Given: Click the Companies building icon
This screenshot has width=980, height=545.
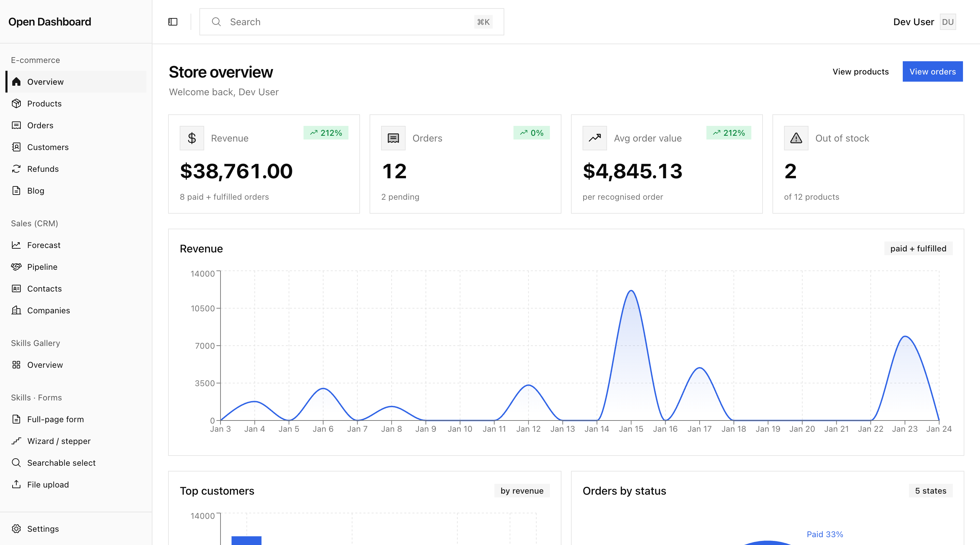Looking at the screenshot, I should (x=16, y=310).
